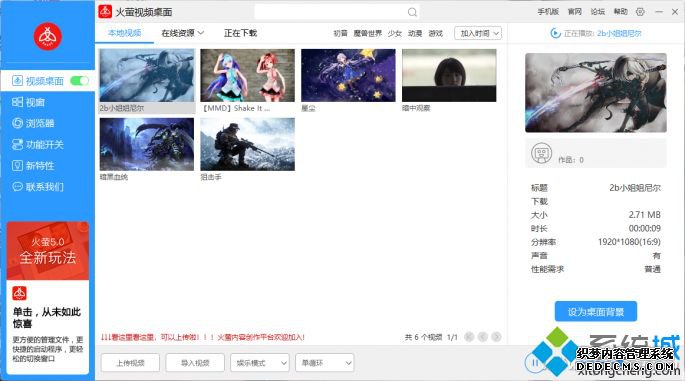Image resolution: width=685 pixels, height=381 pixels.
Task: Open the 功能开关 sidebar menu item
Action: point(47,144)
